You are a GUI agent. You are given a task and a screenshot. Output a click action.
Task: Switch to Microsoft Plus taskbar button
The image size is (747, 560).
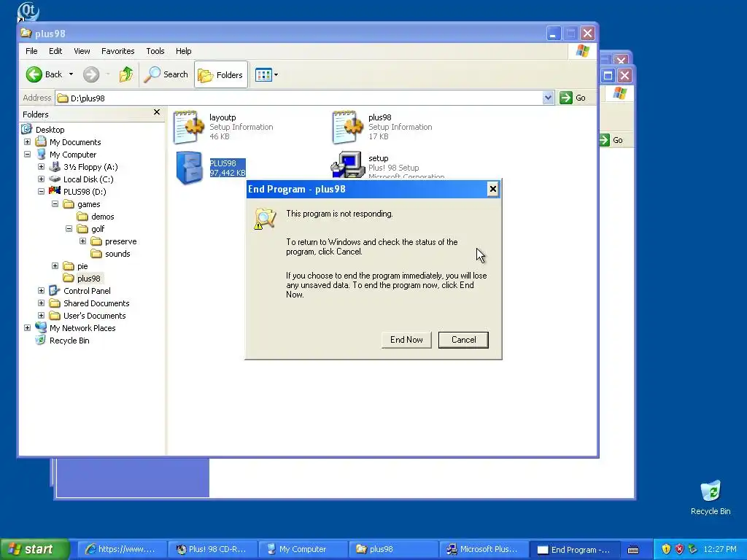point(484,549)
